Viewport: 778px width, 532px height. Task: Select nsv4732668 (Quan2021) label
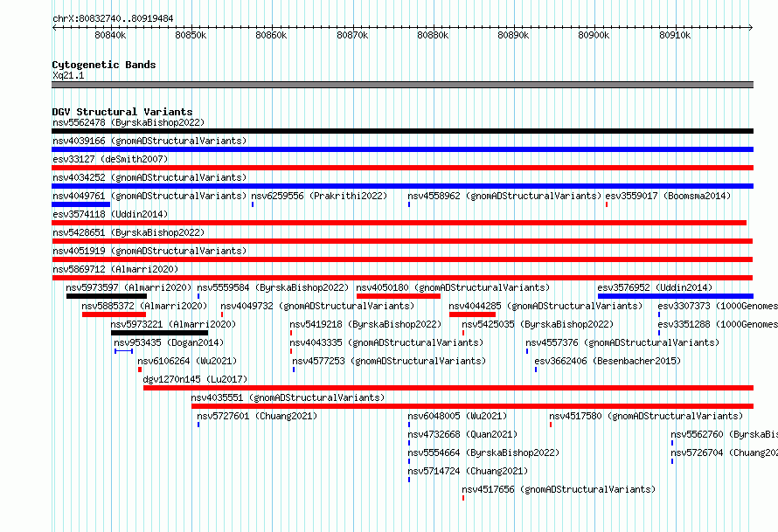[x=462, y=434]
